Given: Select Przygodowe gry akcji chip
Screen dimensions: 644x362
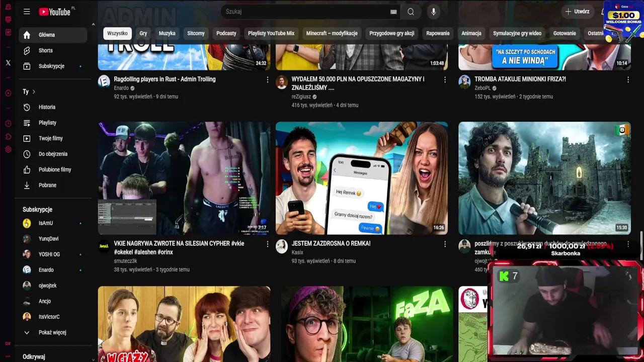Looking at the screenshot, I should click(392, 33).
